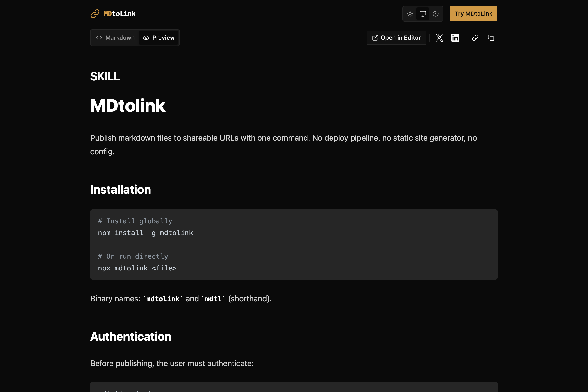588x392 pixels.
Task: Copy the page content using the copy icon
Action: [x=491, y=38]
